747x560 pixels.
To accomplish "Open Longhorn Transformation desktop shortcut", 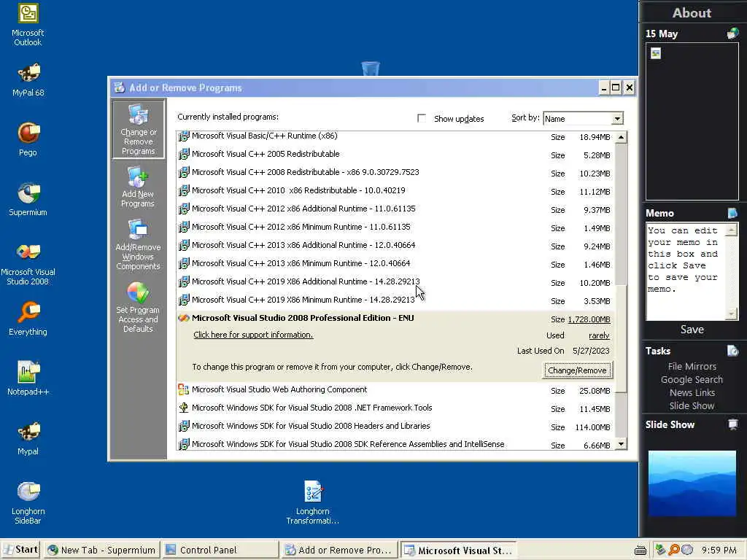I will (312, 502).
